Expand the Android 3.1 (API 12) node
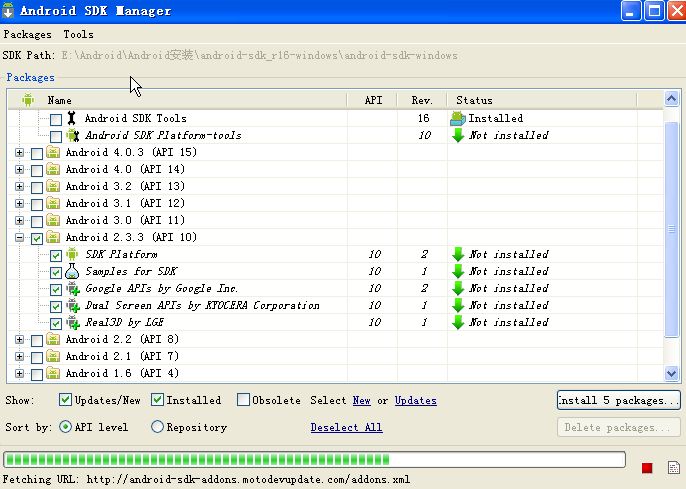The height and width of the screenshot is (489, 686). (x=19, y=204)
